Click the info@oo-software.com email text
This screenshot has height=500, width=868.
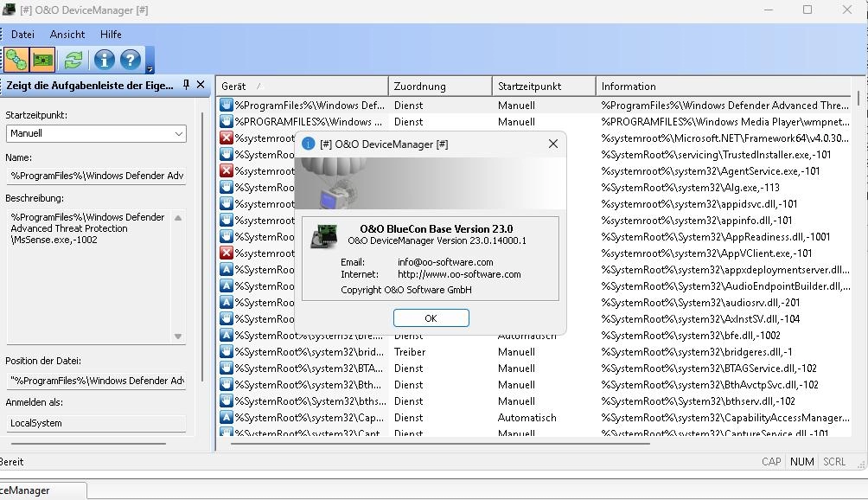click(445, 262)
